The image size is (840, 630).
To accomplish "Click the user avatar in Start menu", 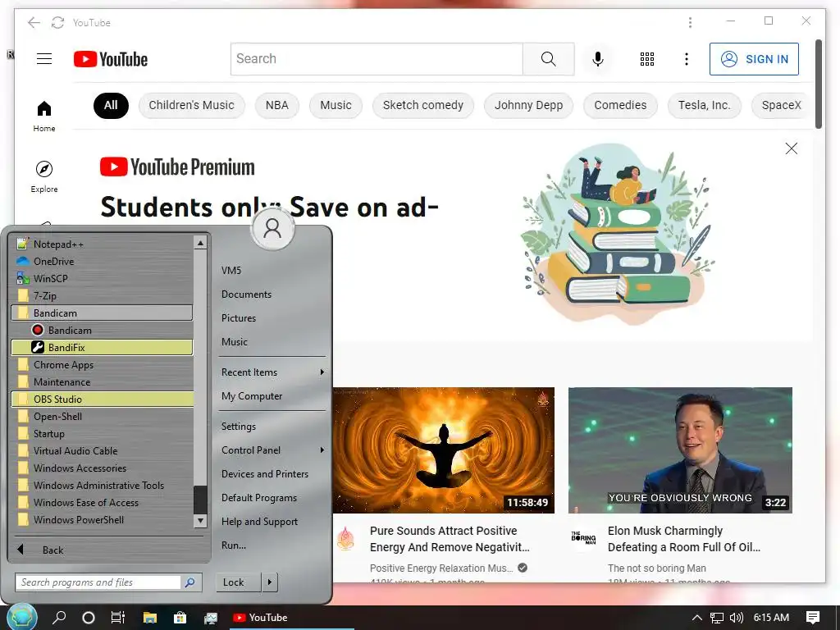I will [x=272, y=229].
